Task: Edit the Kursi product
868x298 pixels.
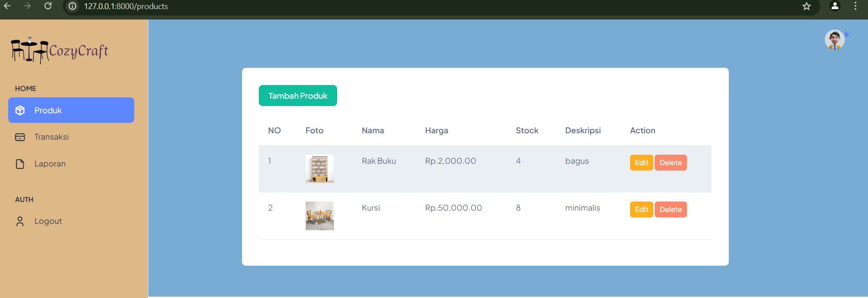Action: (x=641, y=209)
